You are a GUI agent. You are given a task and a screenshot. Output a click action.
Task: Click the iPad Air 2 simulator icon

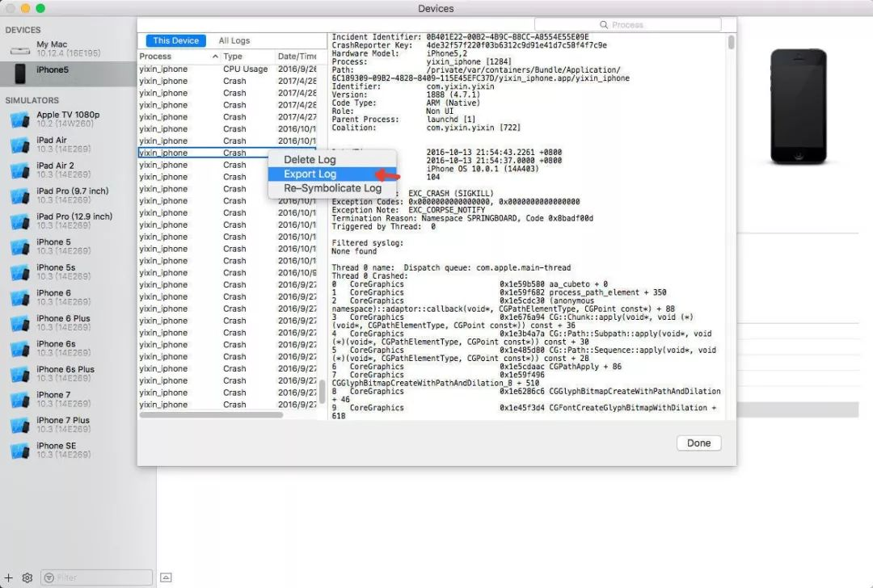coord(20,170)
